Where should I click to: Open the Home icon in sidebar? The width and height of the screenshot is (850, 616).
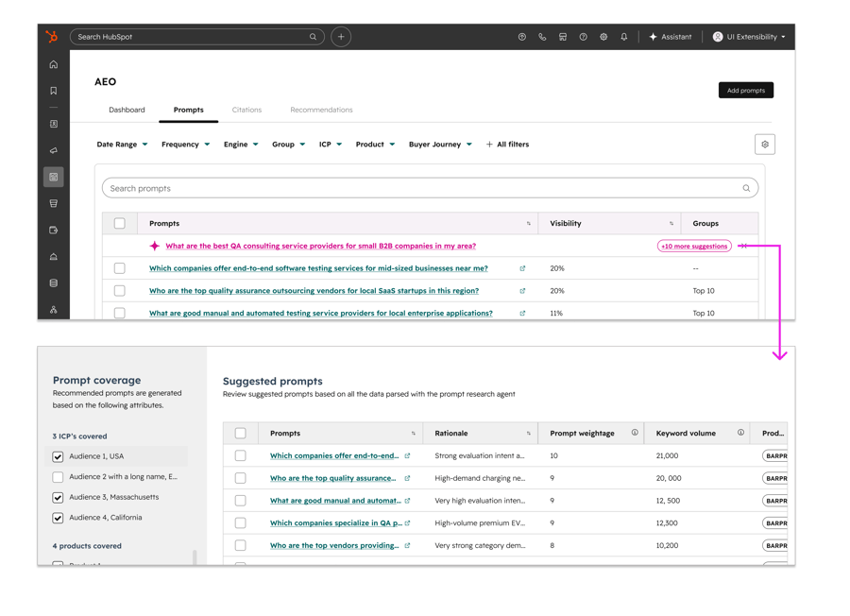(54, 64)
